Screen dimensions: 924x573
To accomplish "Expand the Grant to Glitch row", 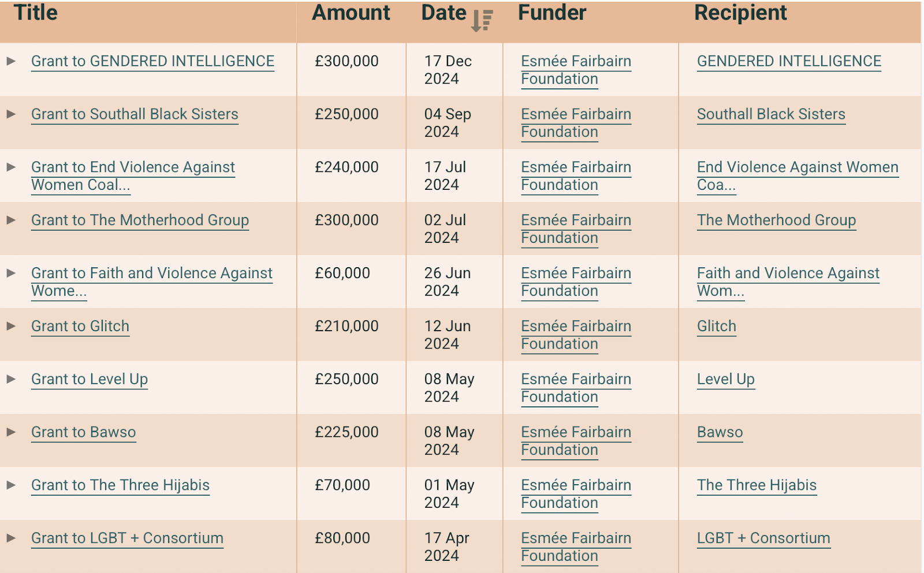I will (11, 326).
